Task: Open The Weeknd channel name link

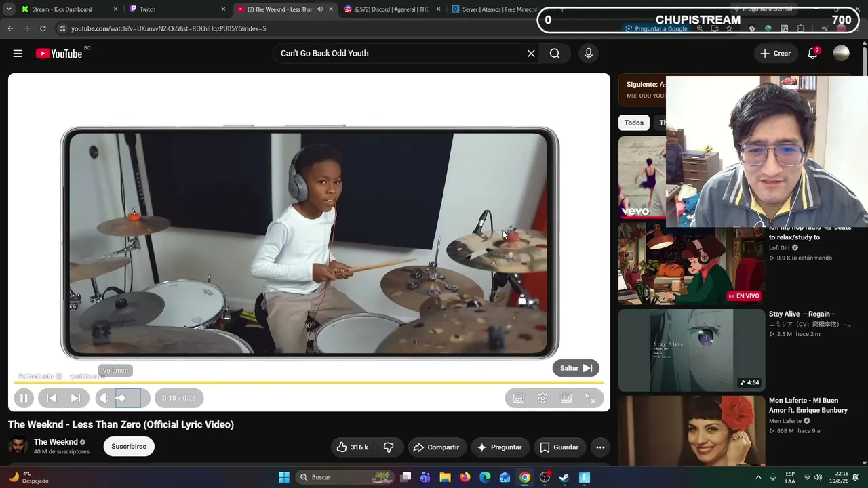Action: [56, 442]
